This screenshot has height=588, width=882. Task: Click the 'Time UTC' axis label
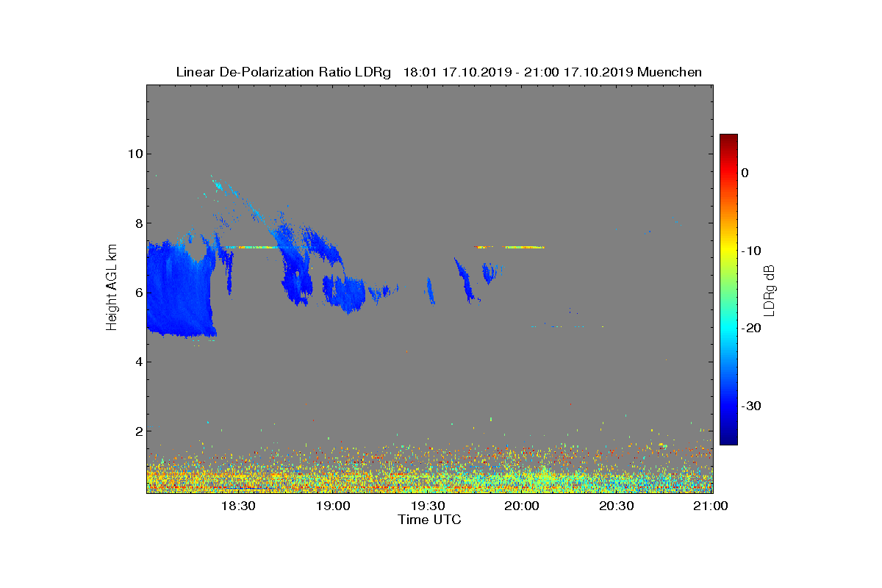430,520
